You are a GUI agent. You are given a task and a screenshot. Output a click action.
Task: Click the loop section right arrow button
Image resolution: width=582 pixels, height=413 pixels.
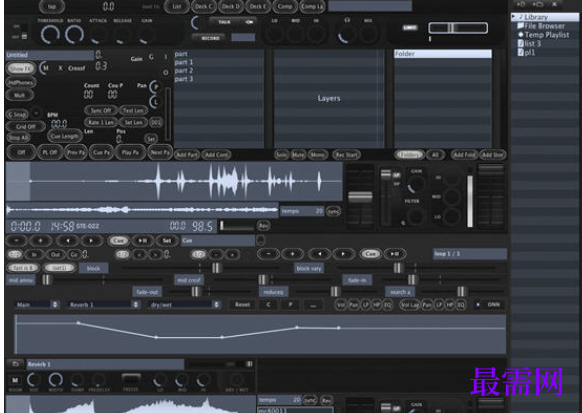pyautogui.click(x=343, y=254)
